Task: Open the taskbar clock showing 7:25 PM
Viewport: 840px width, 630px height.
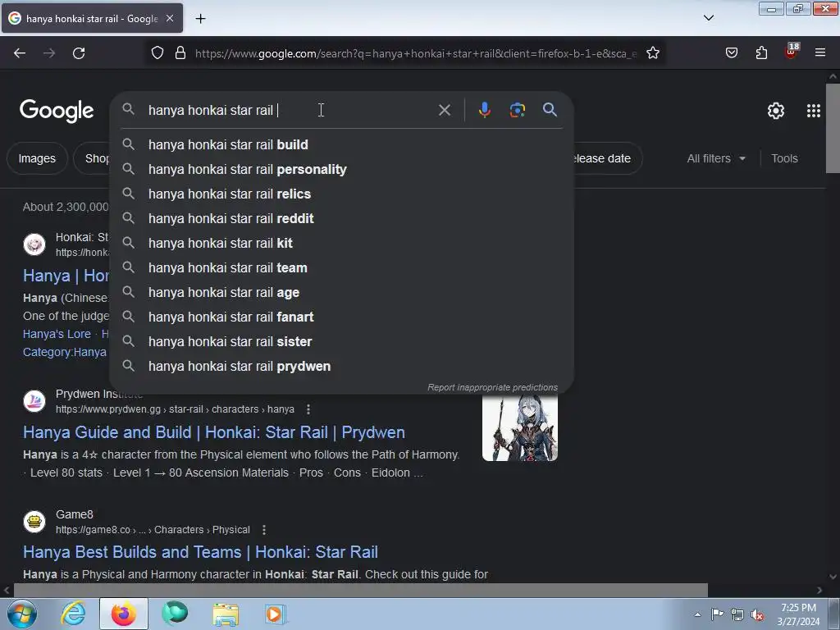Action: [798, 614]
